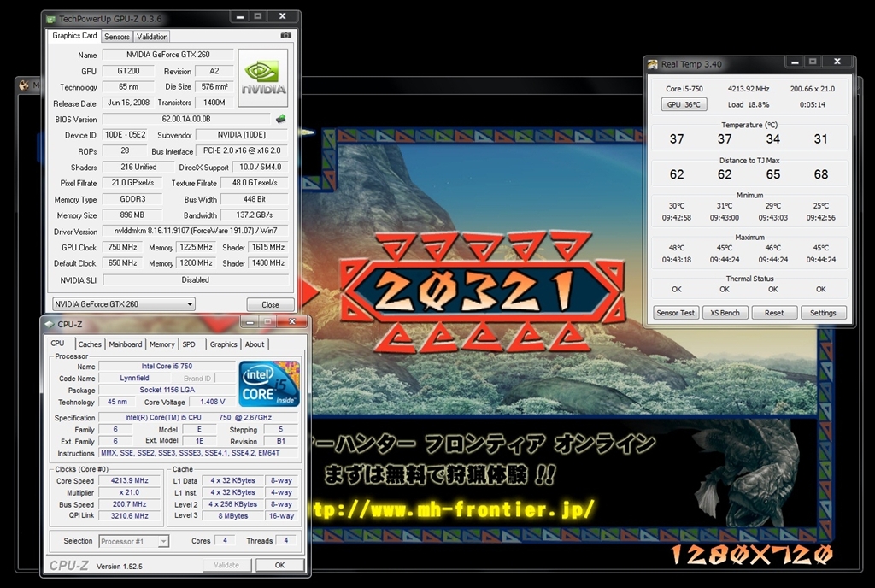Select the CPU tab in CPU-Z
This screenshot has width=875, height=588.
coord(57,343)
